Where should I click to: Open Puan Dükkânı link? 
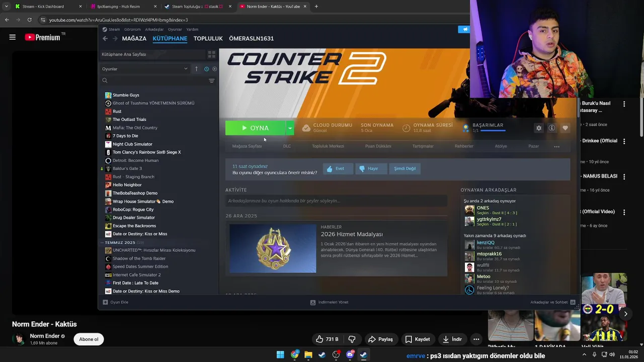378,146
